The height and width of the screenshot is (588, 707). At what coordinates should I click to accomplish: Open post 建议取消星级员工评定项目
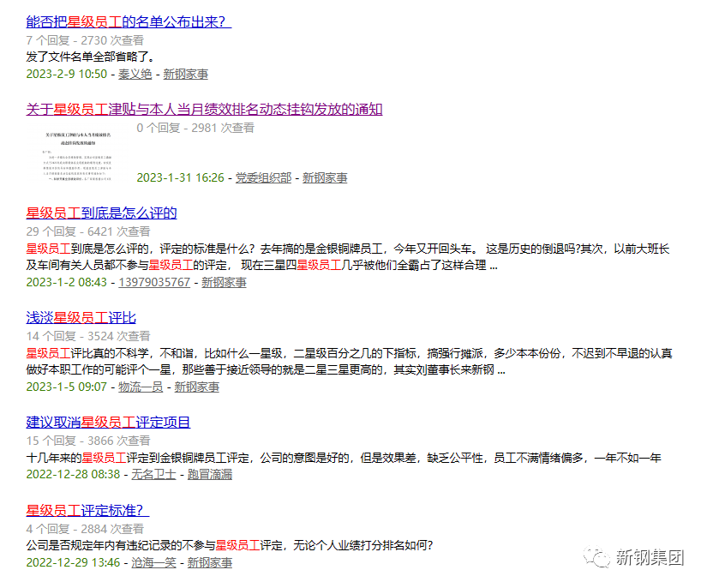108,422
